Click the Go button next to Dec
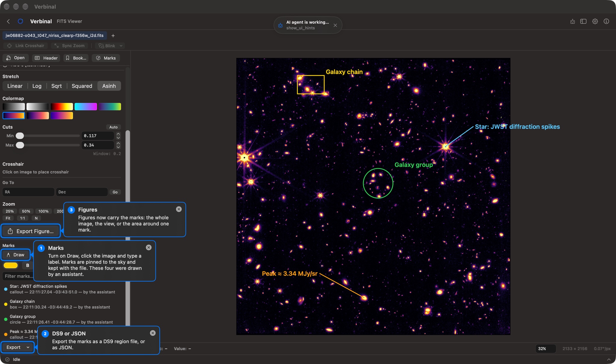The height and width of the screenshot is (364, 616). tap(115, 192)
